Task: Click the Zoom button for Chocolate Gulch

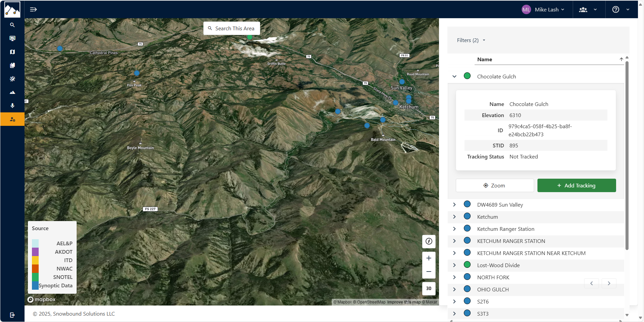Action: [494, 185]
